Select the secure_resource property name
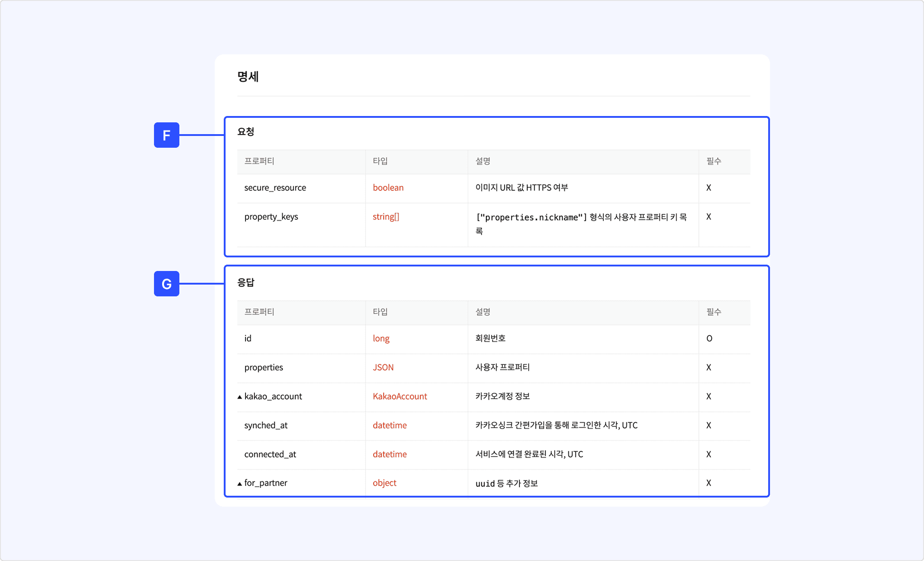Screen dimensions: 924x561 click(275, 188)
